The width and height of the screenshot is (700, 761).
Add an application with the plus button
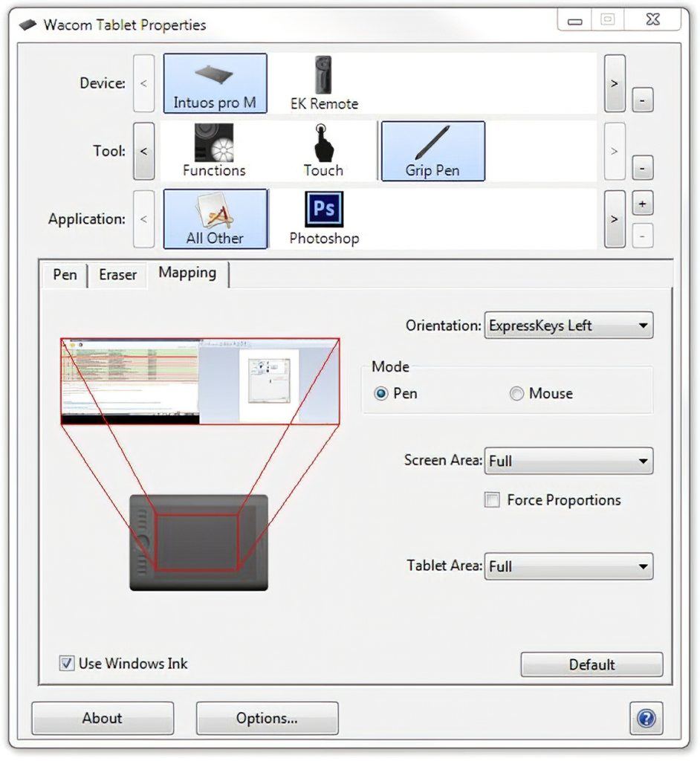(x=642, y=204)
